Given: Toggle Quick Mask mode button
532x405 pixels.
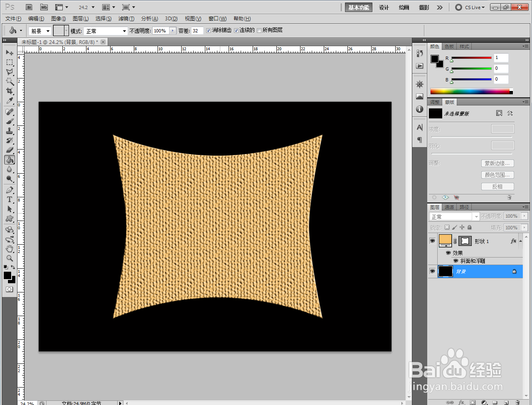Looking at the screenshot, I should [x=10, y=289].
